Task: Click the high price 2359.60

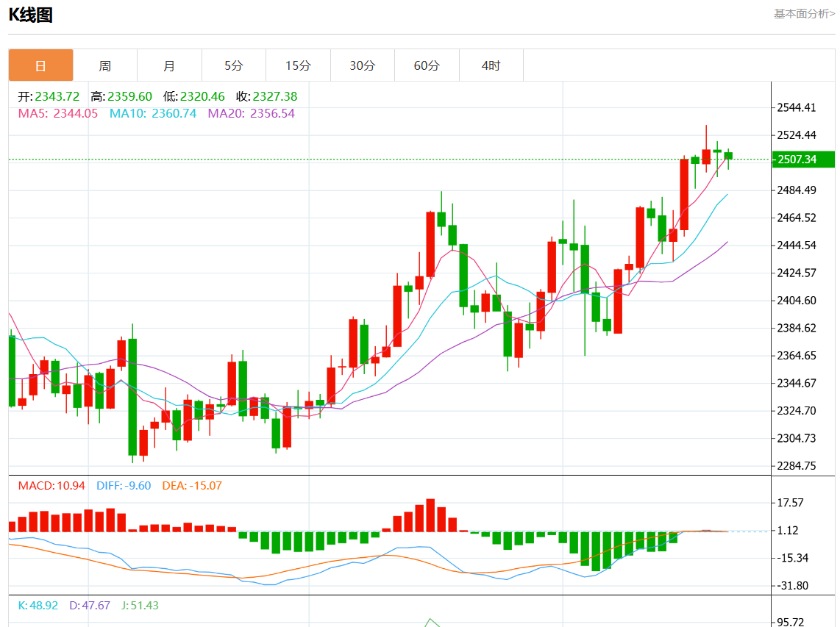Action: tap(129, 96)
